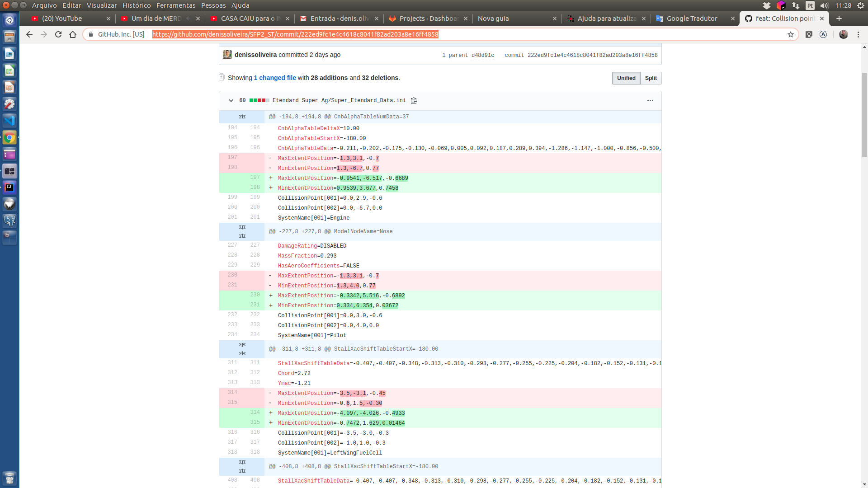Switch to CASA CAIU para o tab
The height and width of the screenshot is (488, 868).
point(250,19)
